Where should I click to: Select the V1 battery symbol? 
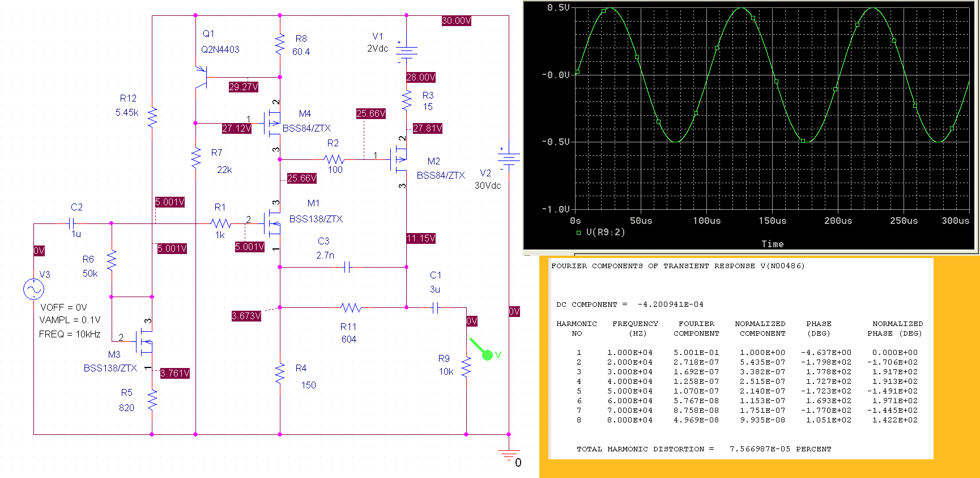(407, 52)
